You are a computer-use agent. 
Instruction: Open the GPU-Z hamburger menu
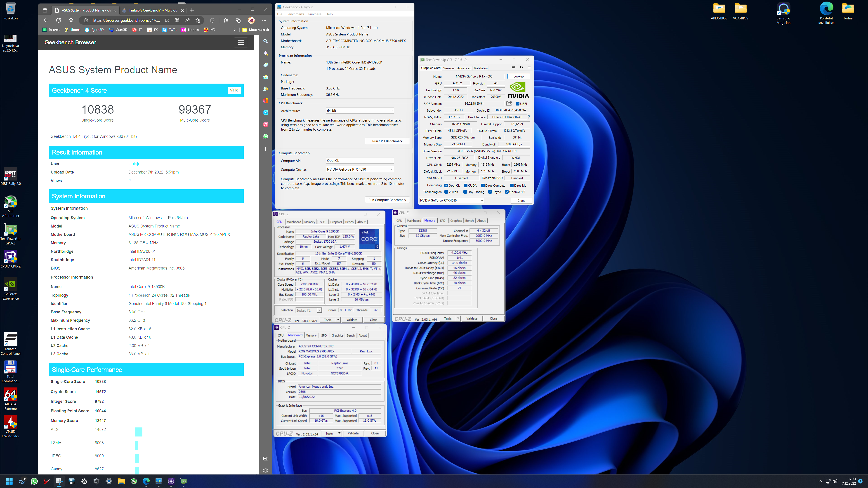(x=529, y=67)
